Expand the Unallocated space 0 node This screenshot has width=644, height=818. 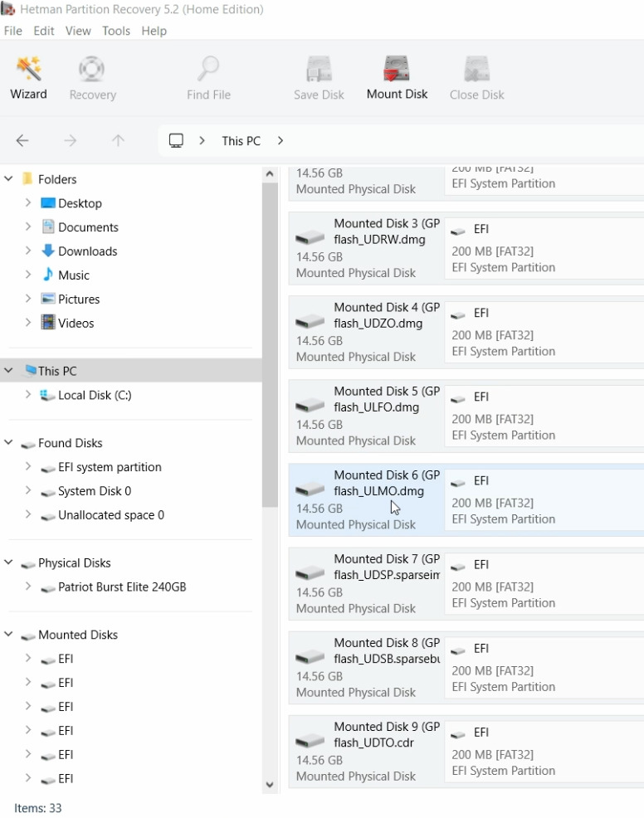click(x=28, y=514)
